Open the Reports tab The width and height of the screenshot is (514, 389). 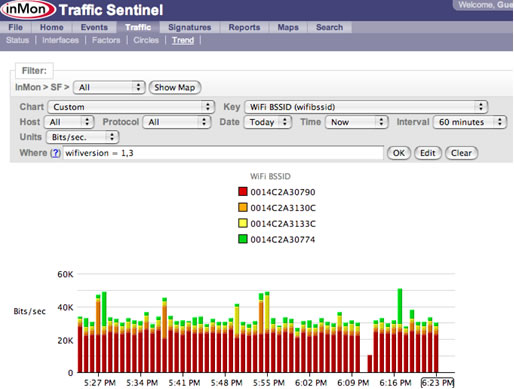point(244,27)
